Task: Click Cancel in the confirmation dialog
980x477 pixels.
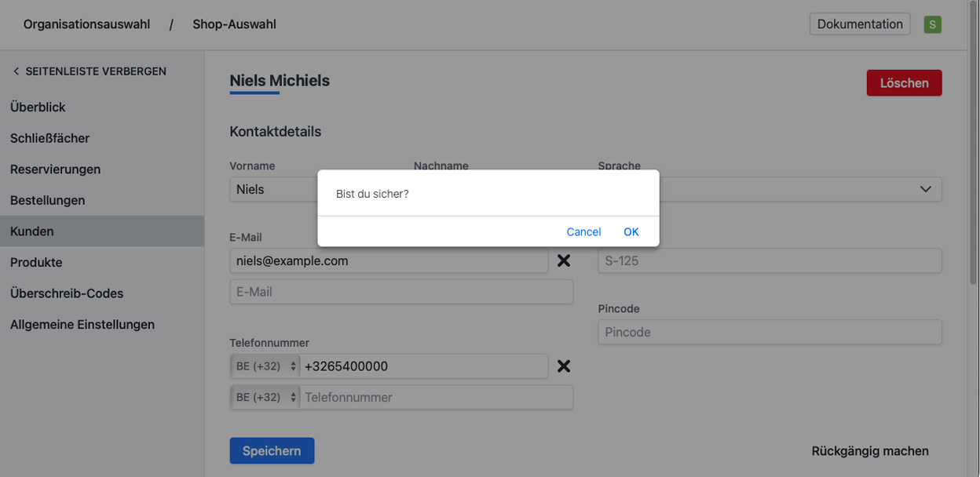Action: pos(583,231)
